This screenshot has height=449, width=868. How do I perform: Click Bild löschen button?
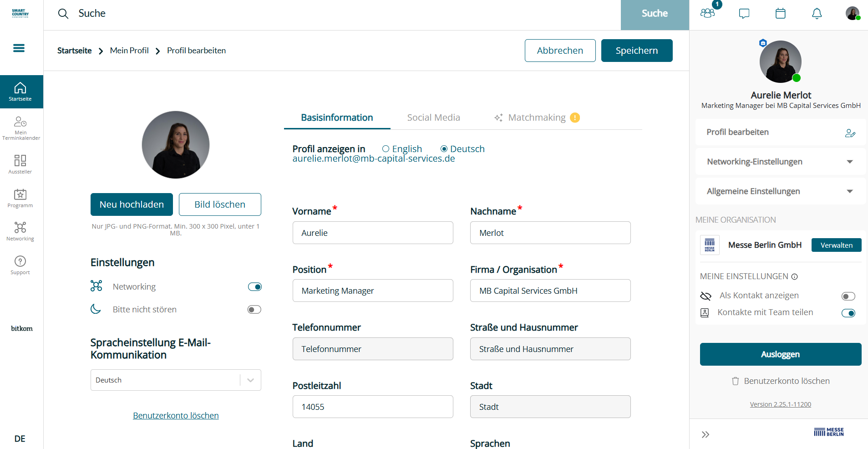point(220,204)
